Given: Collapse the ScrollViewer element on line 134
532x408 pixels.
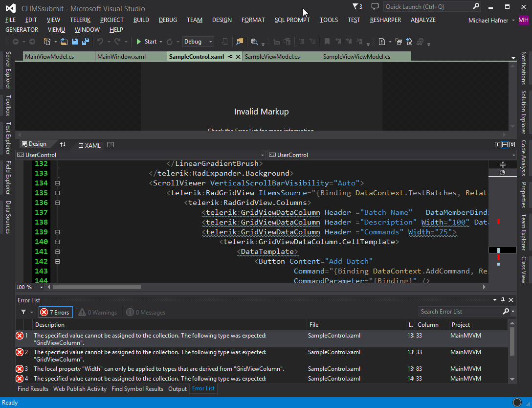Looking at the screenshot, I should pos(57,183).
